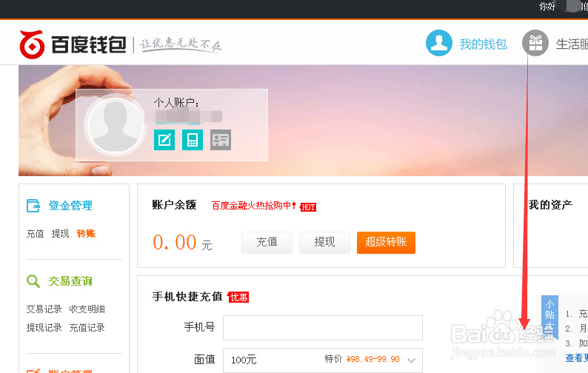Image resolution: width=588 pixels, height=373 pixels.
Task: Open My Wallet avatar icon
Action: tap(438, 43)
